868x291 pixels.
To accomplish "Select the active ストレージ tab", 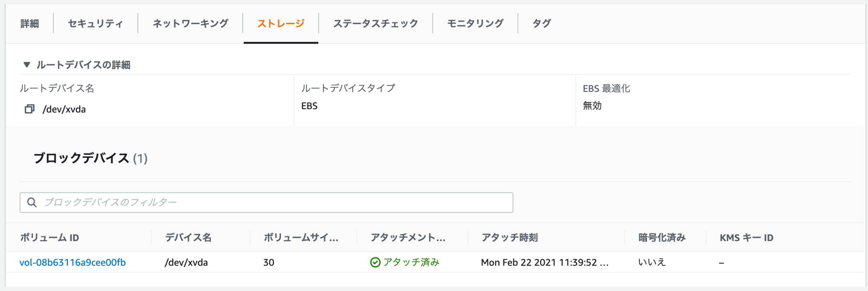I will point(281,23).
